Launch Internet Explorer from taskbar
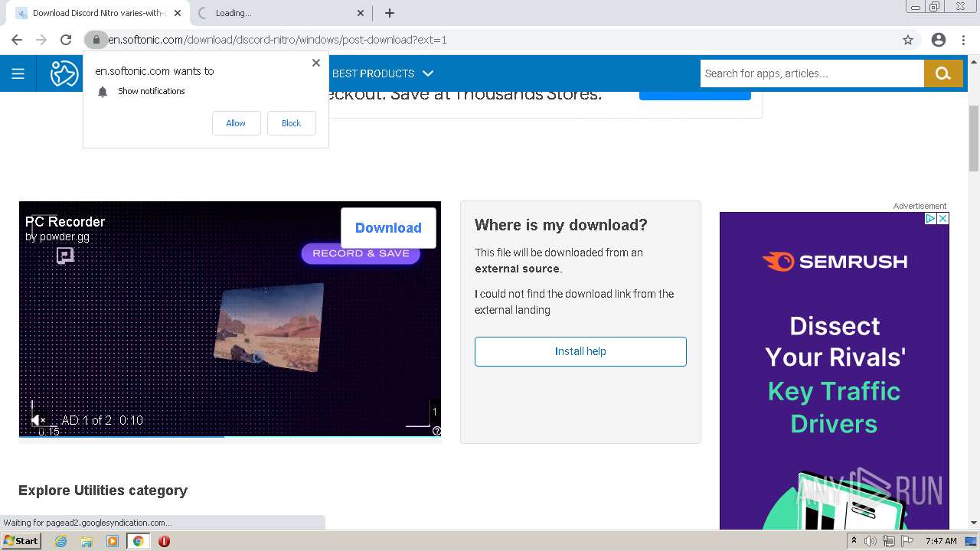Image resolution: width=980 pixels, height=551 pixels. [61, 541]
